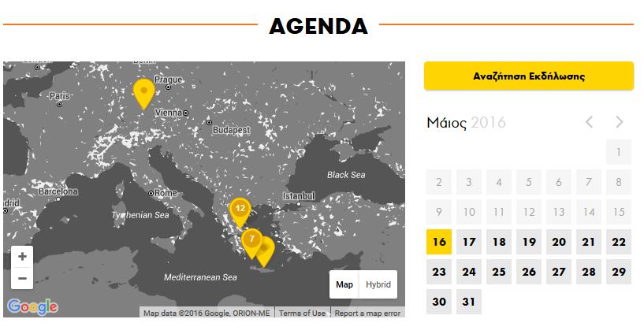Click the Google logo on the map

coord(32,306)
